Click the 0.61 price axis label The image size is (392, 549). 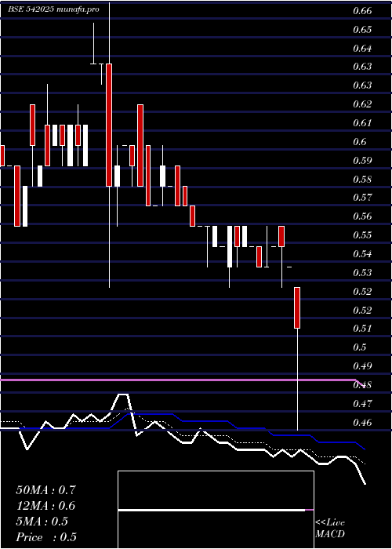coord(362,123)
